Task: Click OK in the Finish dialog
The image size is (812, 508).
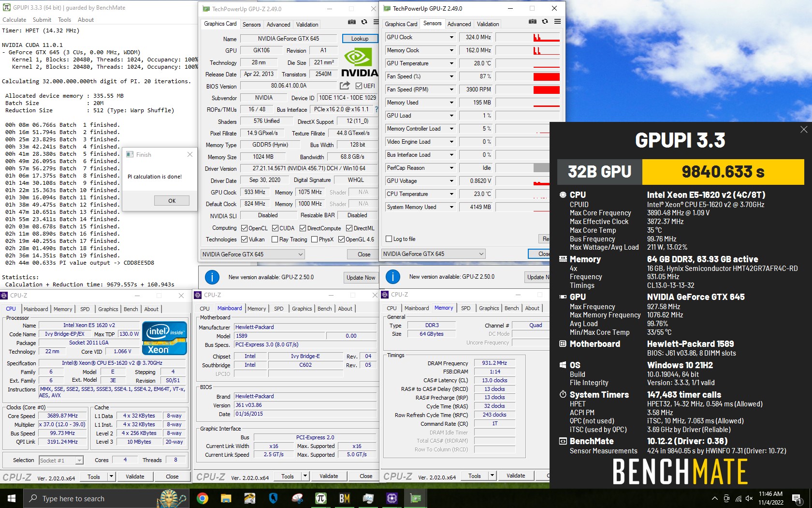Action: [172, 201]
